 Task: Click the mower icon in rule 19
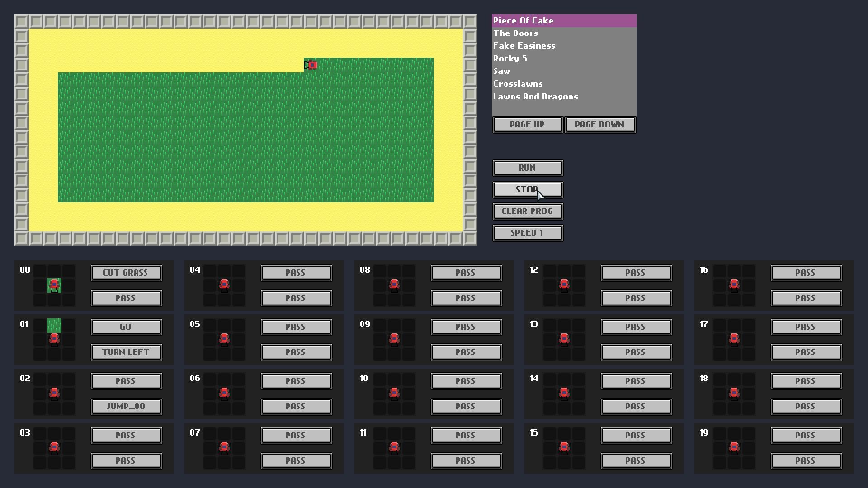coord(734,448)
